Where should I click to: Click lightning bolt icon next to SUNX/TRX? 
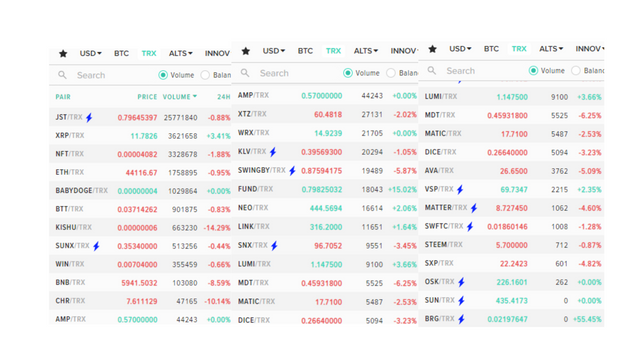coord(96,246)
